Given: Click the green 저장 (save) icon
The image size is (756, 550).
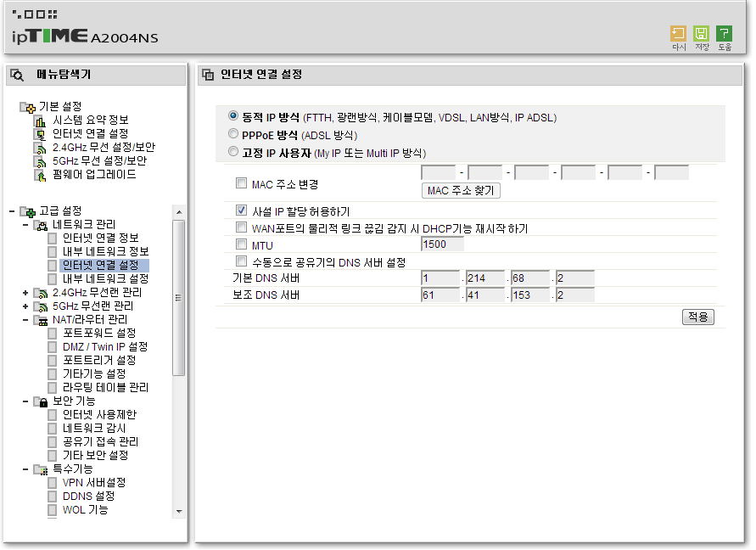Looking at the screenshot, I should [701, 34].
